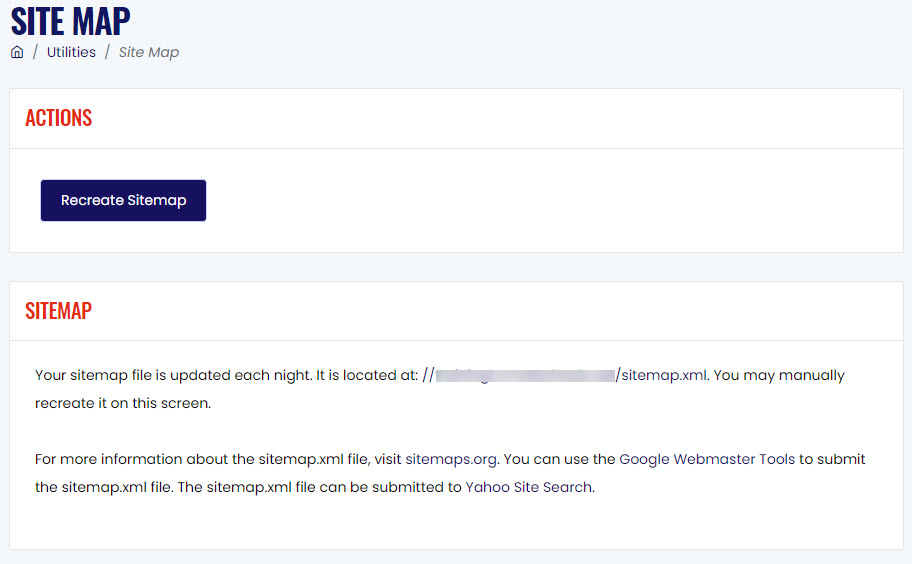Click the blurred domain in the sitemap URL

point(525,376)
